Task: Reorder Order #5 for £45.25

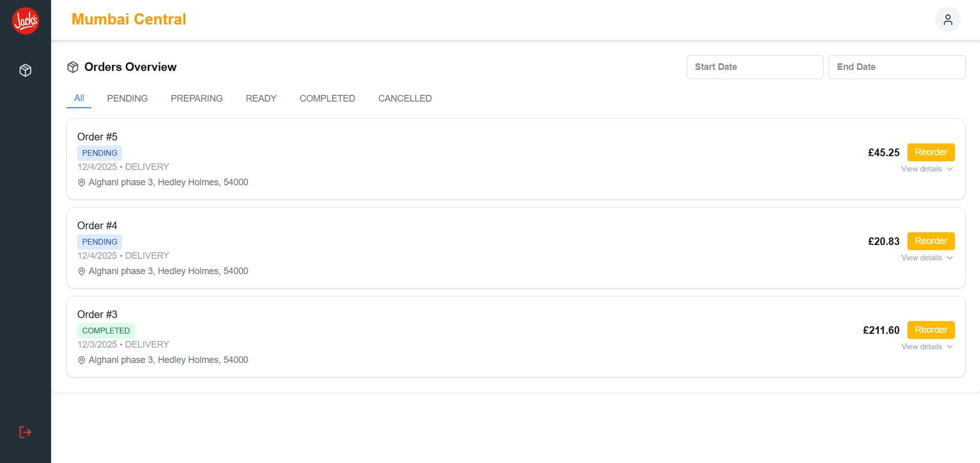Action: tap(931, 152)
